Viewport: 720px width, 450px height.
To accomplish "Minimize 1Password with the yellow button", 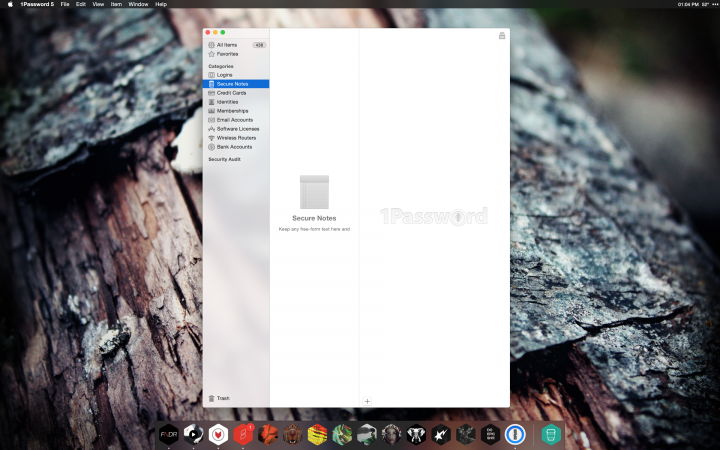I will (x=215, y=33).
